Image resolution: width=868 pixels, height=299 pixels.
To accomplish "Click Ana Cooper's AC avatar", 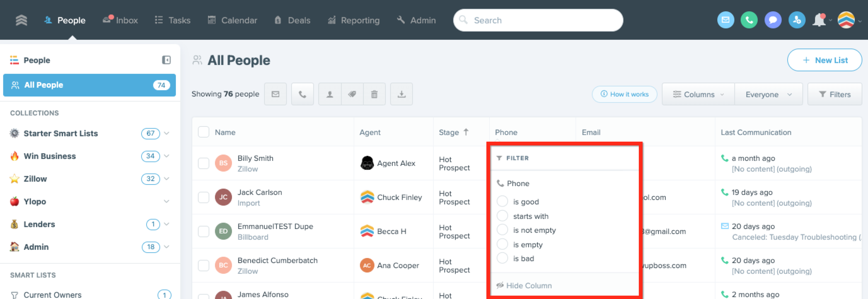I will (367, 265).
